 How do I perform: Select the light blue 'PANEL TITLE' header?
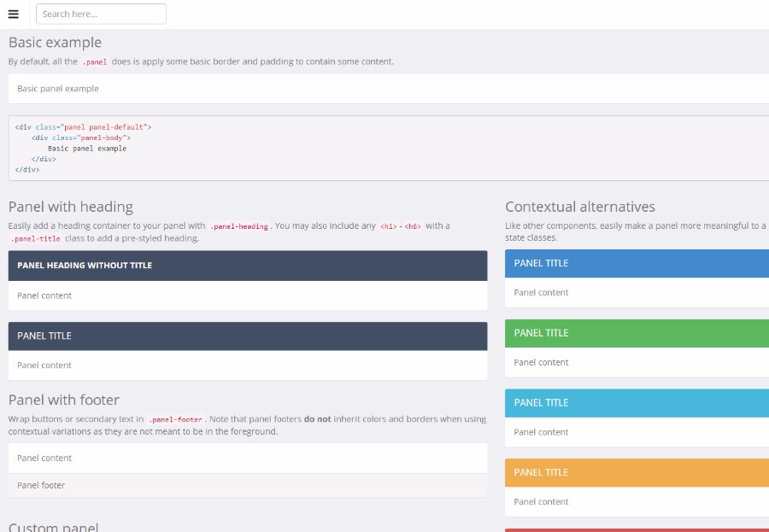pos(636,403)
